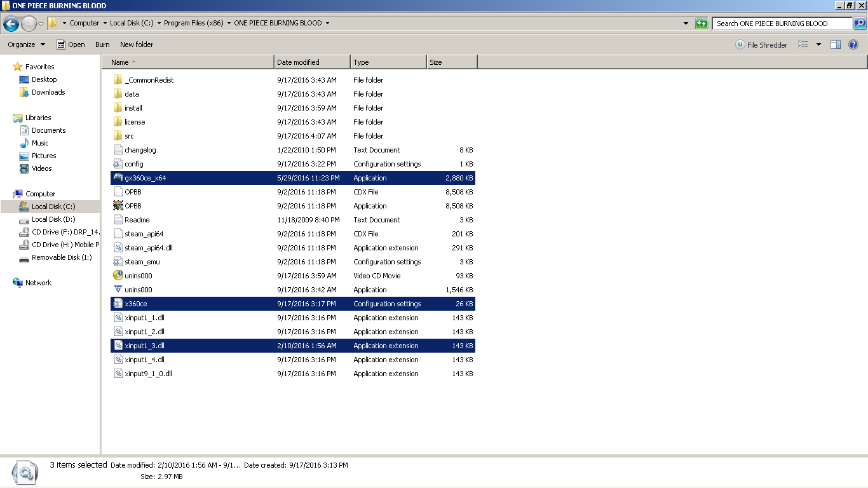Image resolution: width=868 pixels, height=488 pixels.
Task: Select the data folder icon
Action: click(x=118, y=94)
